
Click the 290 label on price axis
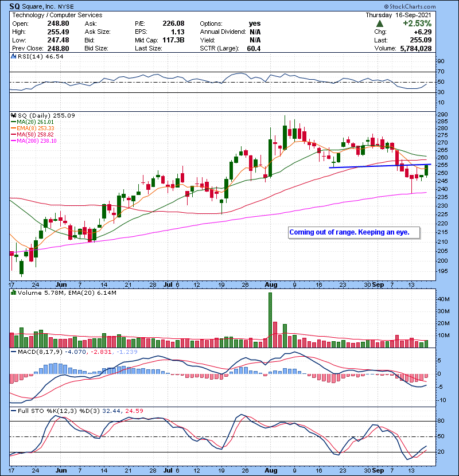(442, 115)
